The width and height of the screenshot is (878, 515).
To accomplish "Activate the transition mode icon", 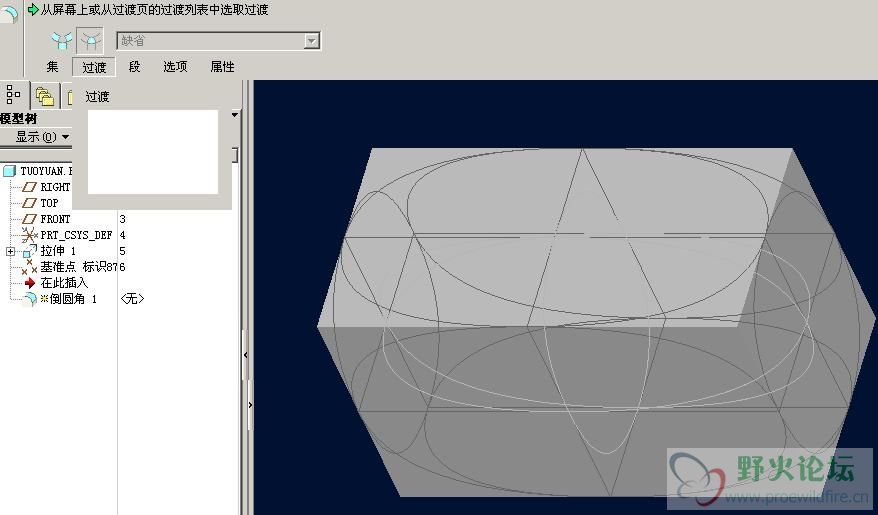I will tap(90, 40).
